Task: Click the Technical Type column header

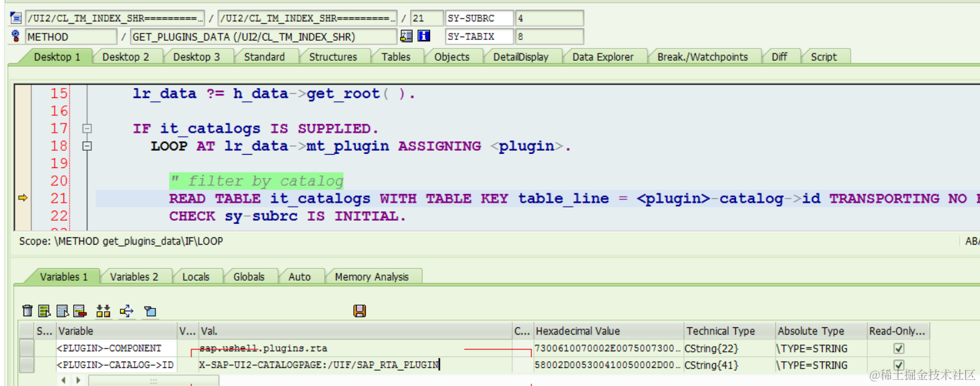Action: [x=730, y=331]
